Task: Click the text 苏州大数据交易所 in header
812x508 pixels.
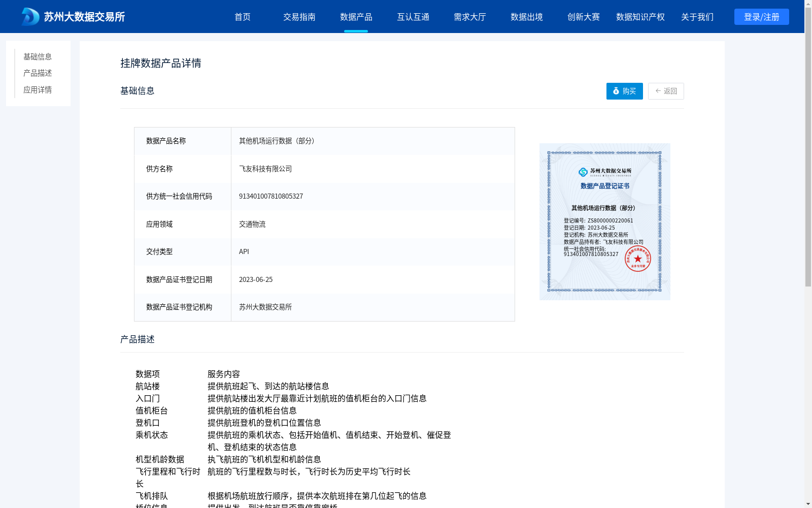Action: coord(84,17)
